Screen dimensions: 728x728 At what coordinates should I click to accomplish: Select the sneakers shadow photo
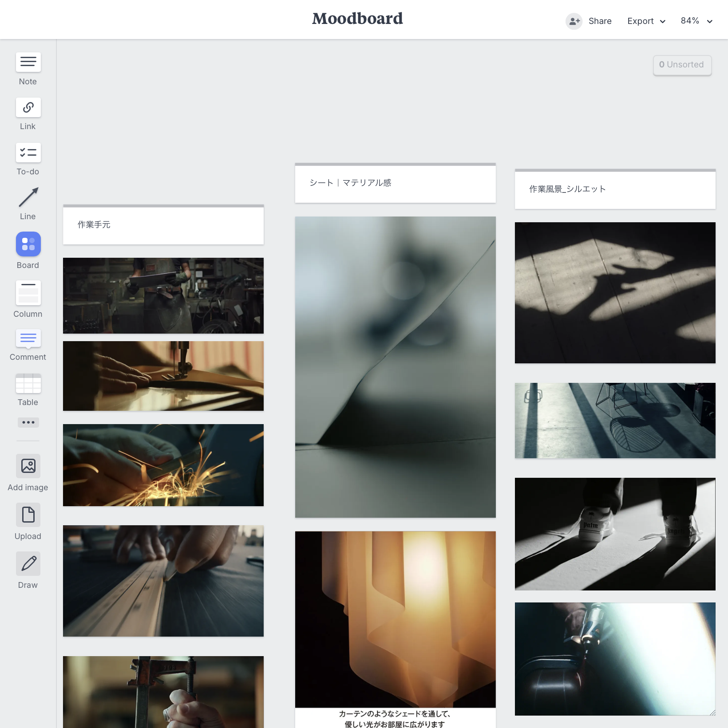point(615,534)
